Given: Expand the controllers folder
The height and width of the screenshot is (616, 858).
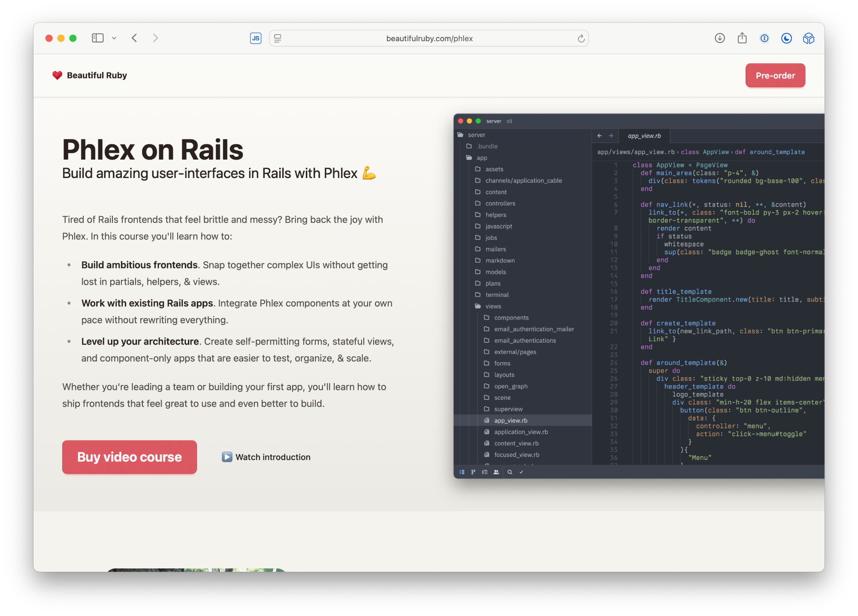Looking at the screenshot, I should click(523, 203).
